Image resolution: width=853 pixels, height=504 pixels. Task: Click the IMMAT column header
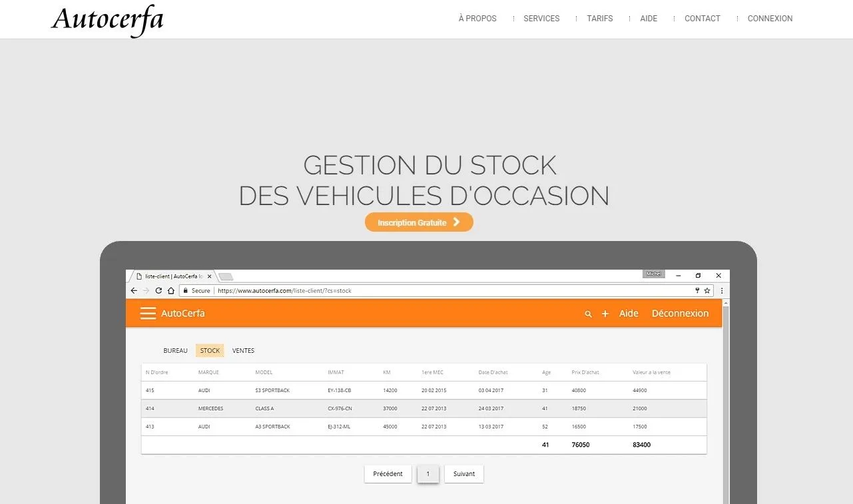point(336,372)
